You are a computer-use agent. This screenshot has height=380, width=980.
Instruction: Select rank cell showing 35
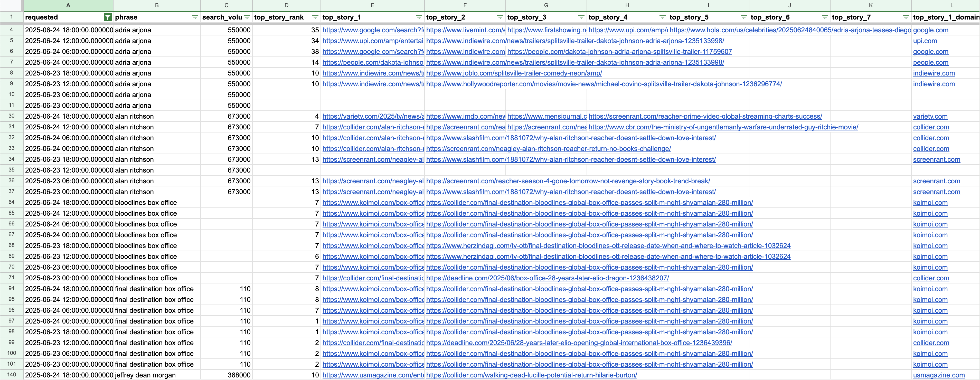286,30
